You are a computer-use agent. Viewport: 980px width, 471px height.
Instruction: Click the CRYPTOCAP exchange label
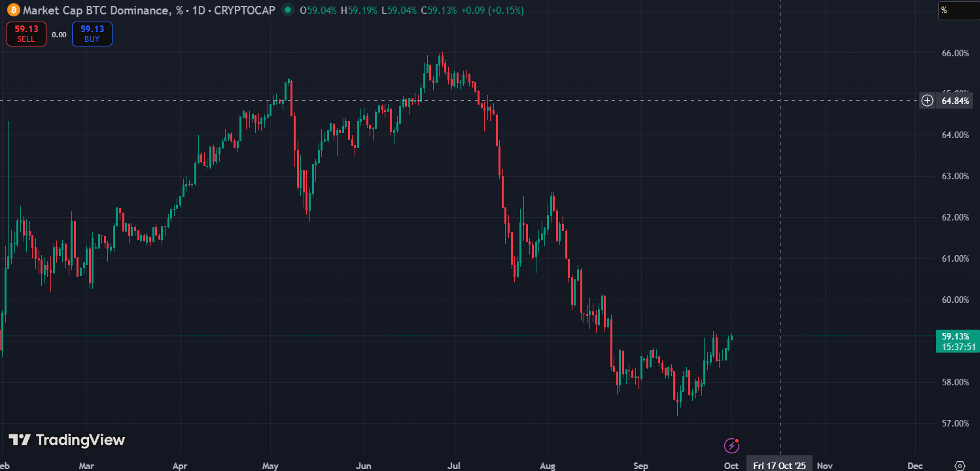coord(244,10)
